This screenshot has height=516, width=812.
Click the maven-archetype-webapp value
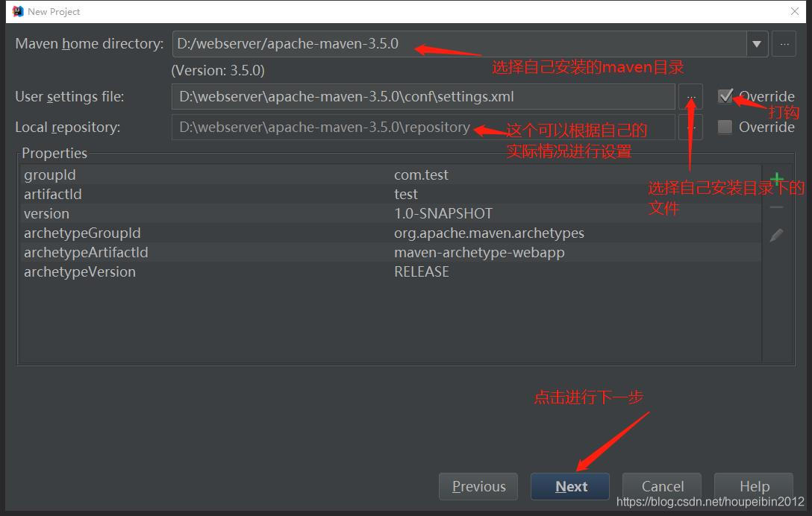(479, 253)
